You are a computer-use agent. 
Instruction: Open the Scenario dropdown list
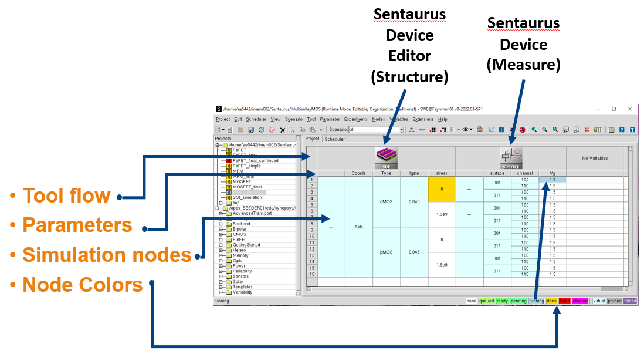pos(402,129)
